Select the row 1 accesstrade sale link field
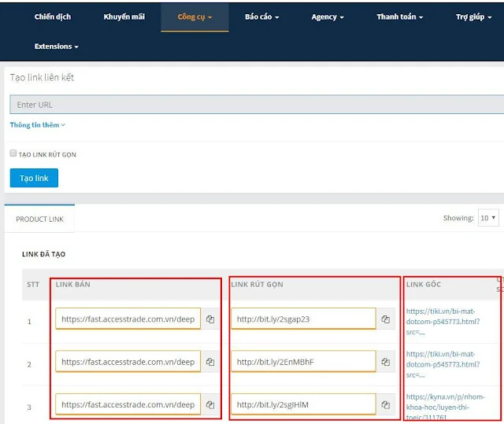 128,319
